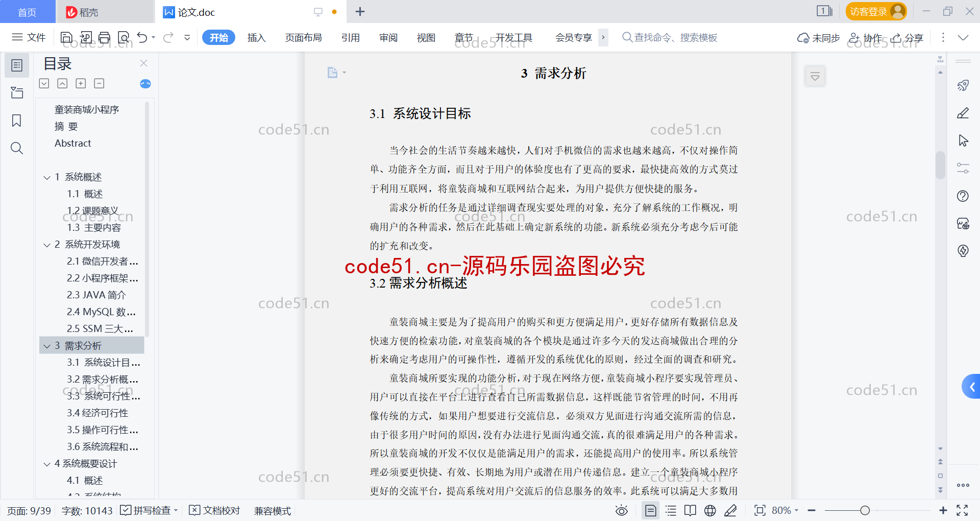The height and width of the screenshot is (521, 980).
Task: Click the zoom slider handle
Action: coord(865,510)
